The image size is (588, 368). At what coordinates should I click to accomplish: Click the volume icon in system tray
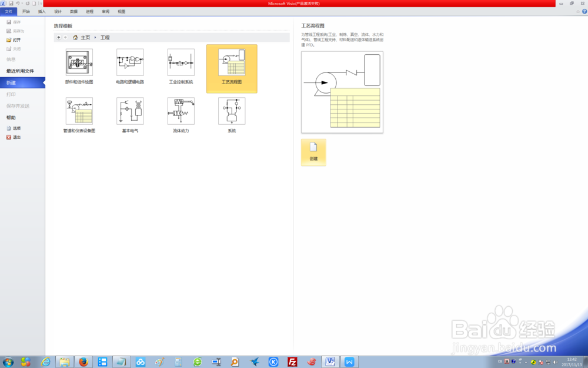point(555,362)
